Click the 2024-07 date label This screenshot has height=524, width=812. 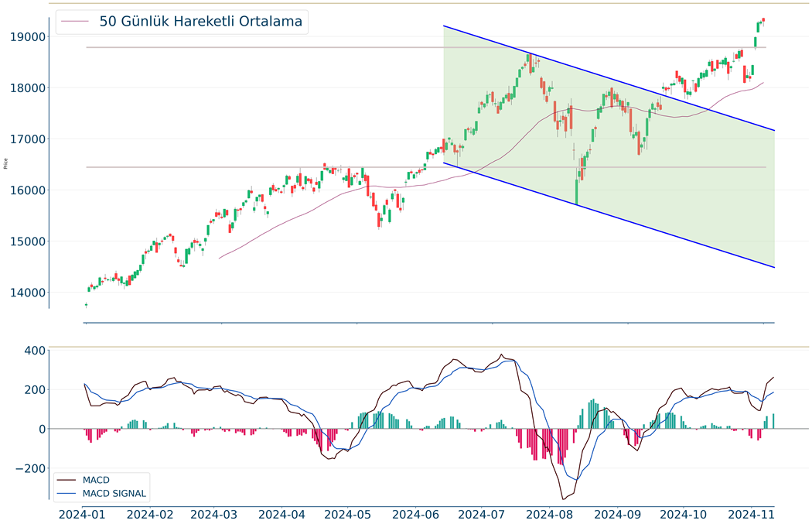(x=482, y=515)
